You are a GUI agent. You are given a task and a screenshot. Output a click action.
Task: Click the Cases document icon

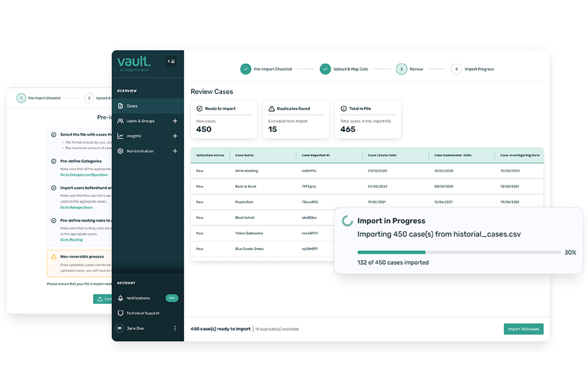[121, 106]
